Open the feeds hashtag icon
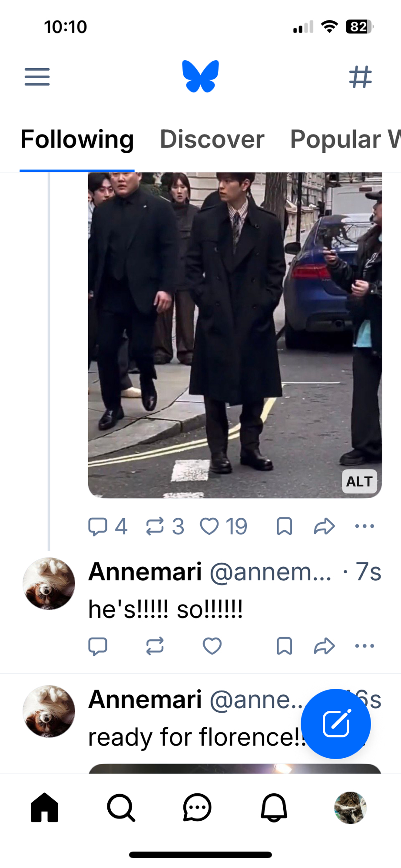 361,77
